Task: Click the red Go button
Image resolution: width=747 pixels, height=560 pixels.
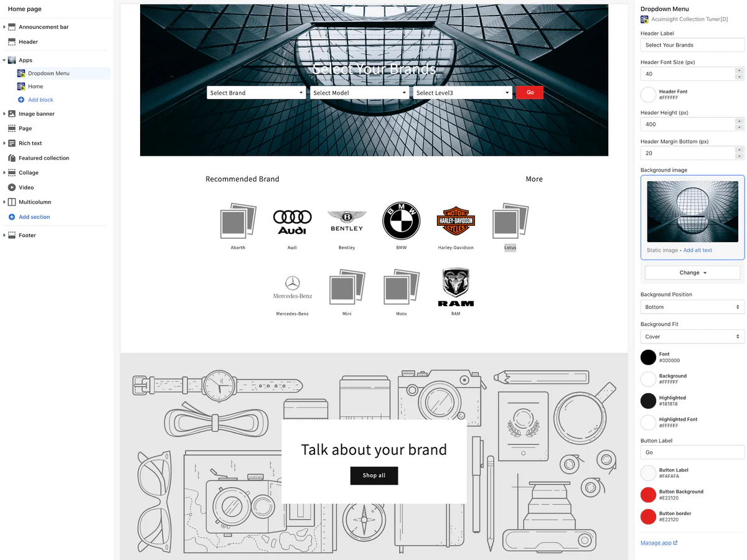Action: click(530, 92)
